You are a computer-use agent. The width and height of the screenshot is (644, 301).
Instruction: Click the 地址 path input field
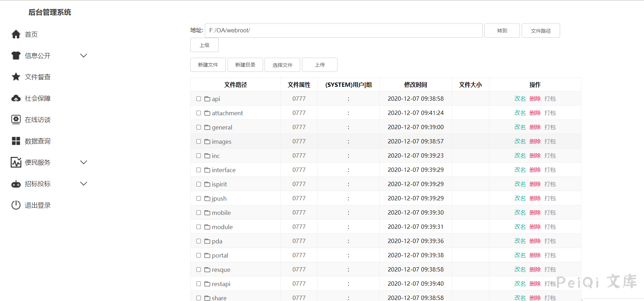pyautogui.click(x=344, y=31)
